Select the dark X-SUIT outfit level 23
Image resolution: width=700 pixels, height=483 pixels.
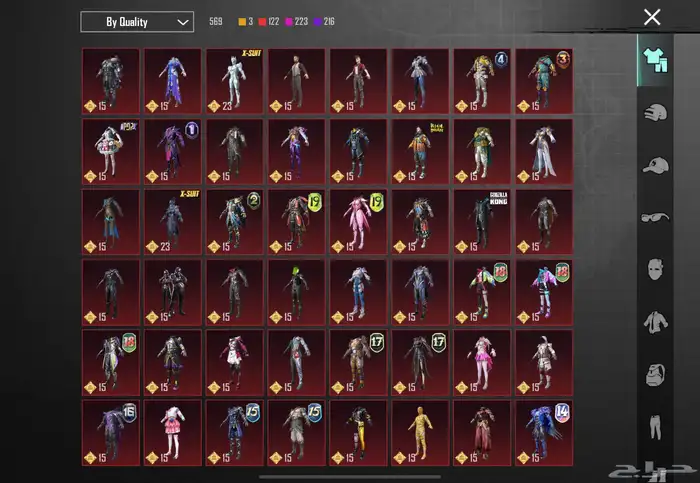pos(172,222)
